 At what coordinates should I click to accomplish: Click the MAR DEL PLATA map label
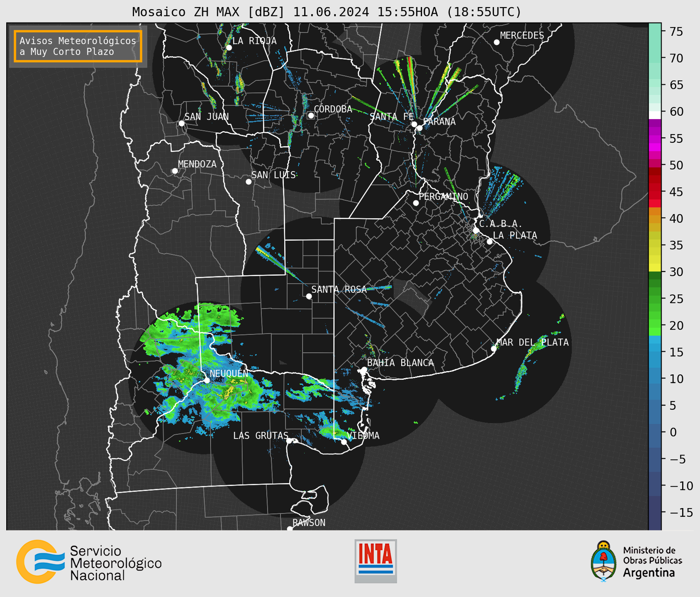[532, 342]
